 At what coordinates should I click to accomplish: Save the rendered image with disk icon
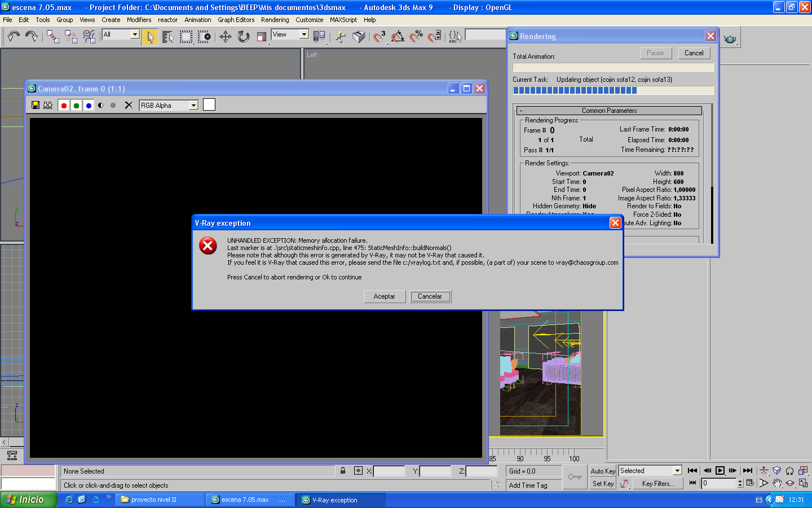(x=36, y=105)
